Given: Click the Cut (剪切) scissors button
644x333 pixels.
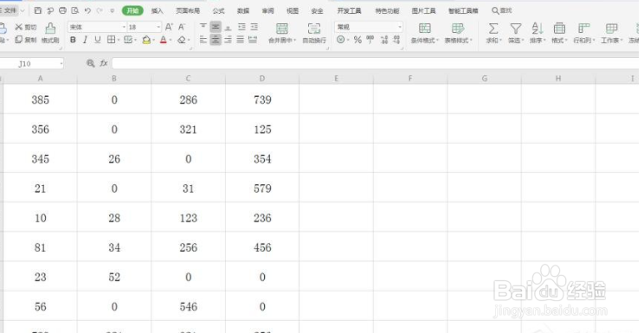Looking at the screenshot, I should [26, 27].
